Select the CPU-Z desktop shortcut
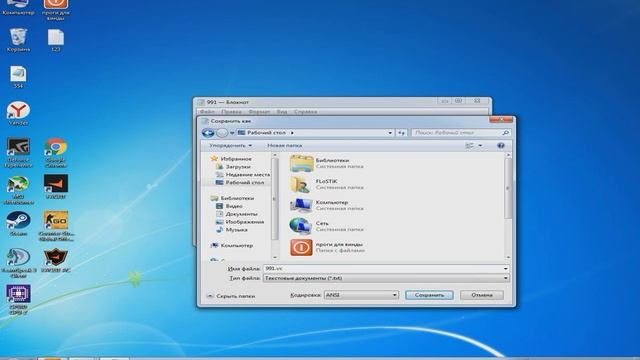Viewport: 640px width, 360px height. (x=18, y=300)
